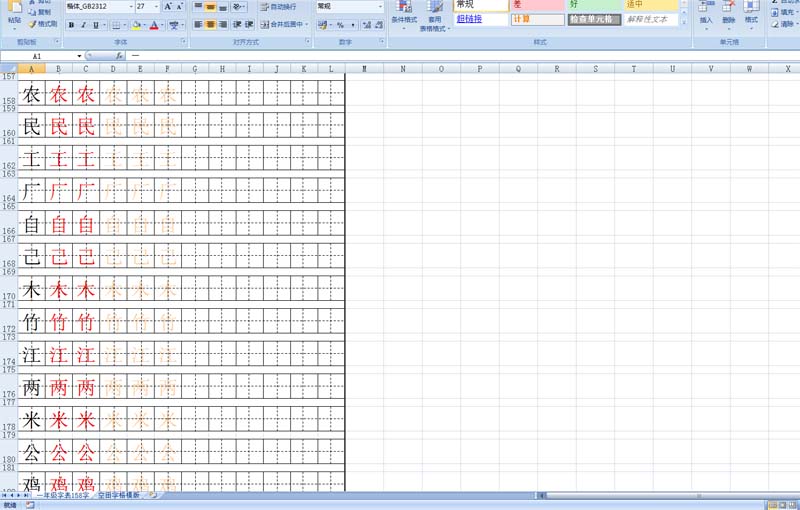Screen dimensions: 800x510
Task: Apply center horizontal alignment
Action: tap(211, 25)
